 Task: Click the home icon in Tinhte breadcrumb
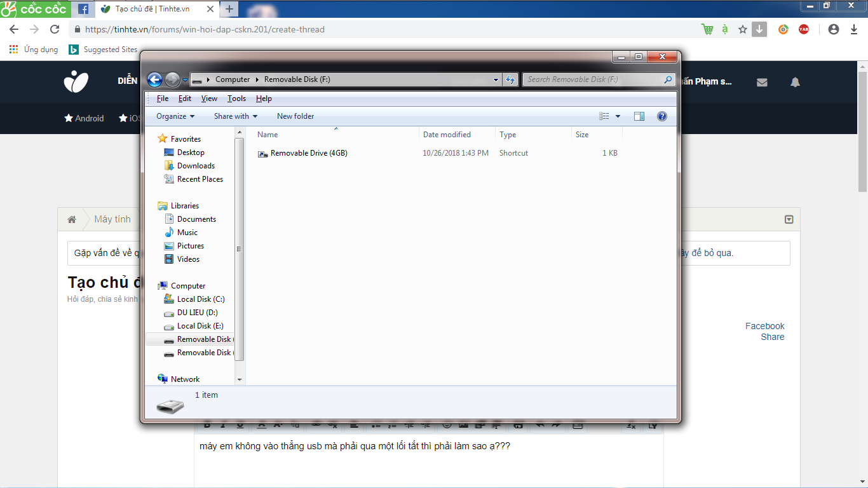click(x=72, y=219)
